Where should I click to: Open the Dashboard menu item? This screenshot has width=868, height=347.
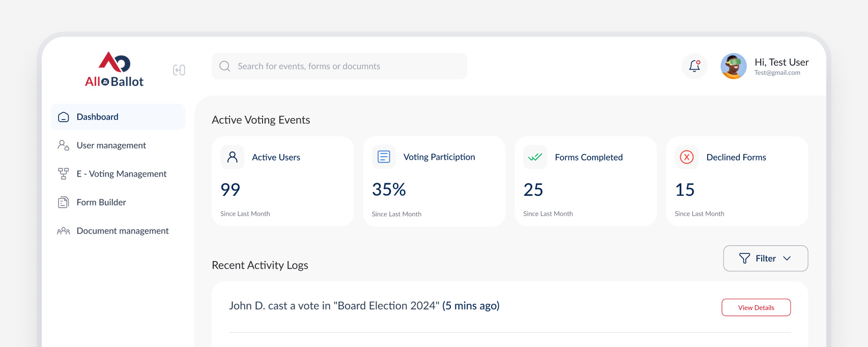tap(118, 117)
